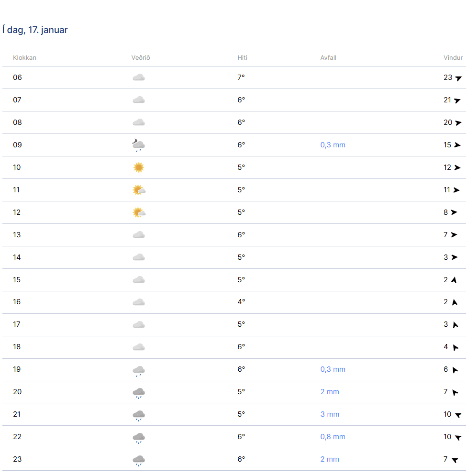Viewport: 466px width, 476px height.
Task: Click the light rain icon at 19
Action: click(x=139, y=371)
